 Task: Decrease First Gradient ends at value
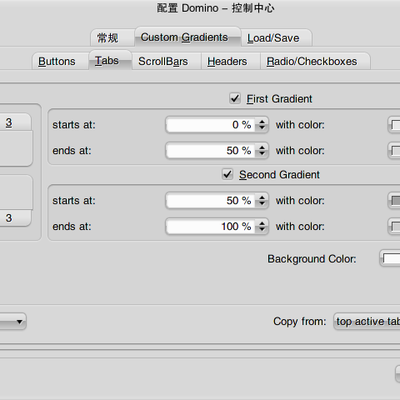(262, 154)
